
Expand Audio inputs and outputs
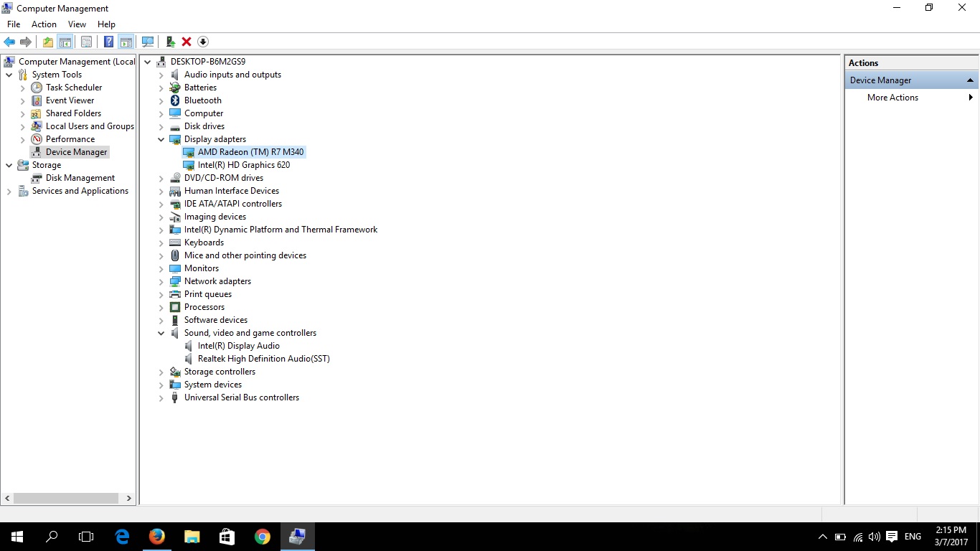(x=161, y=75)
